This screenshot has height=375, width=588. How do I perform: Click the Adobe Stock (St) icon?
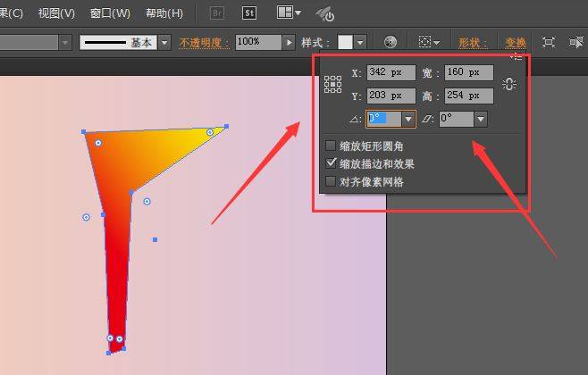point(250,13)
